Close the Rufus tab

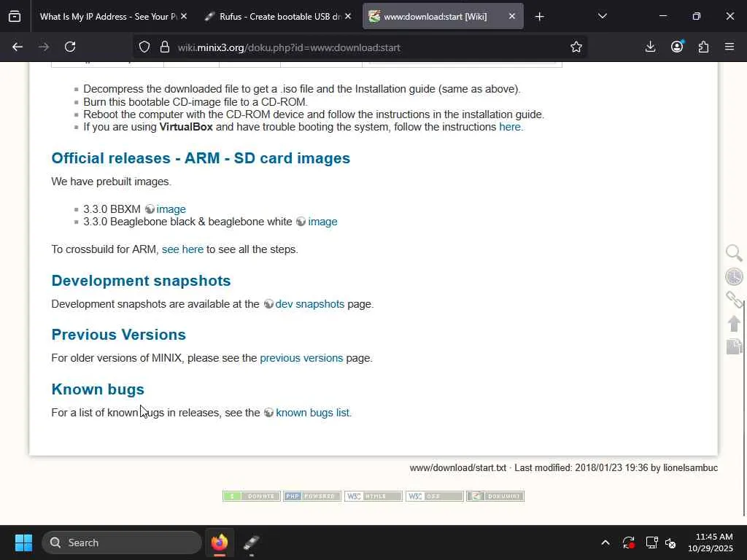(348, 17)
